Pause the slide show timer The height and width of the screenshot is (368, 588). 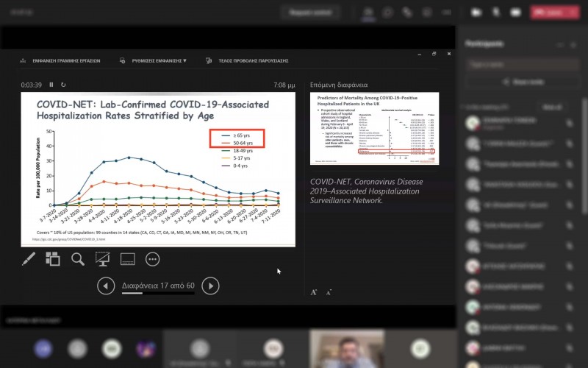pyautogui.click(x=51, y=85)
